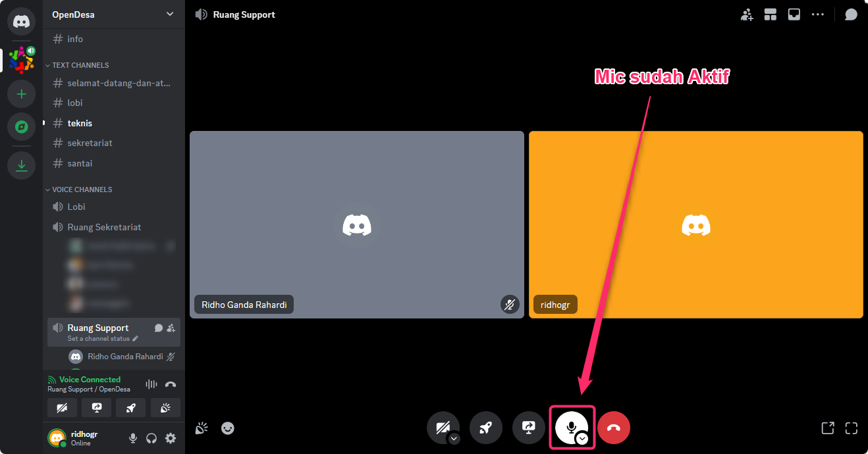868x454 pixels.
Task: Join the Ruang Sekretariat voice channel
Action: [x=114, y=227]
